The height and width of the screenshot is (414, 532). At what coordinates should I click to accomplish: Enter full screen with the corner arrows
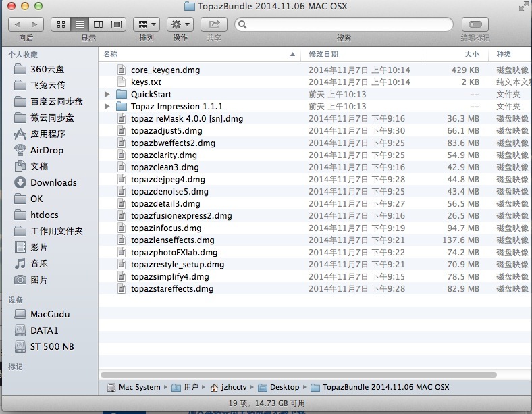pos(523,7)
